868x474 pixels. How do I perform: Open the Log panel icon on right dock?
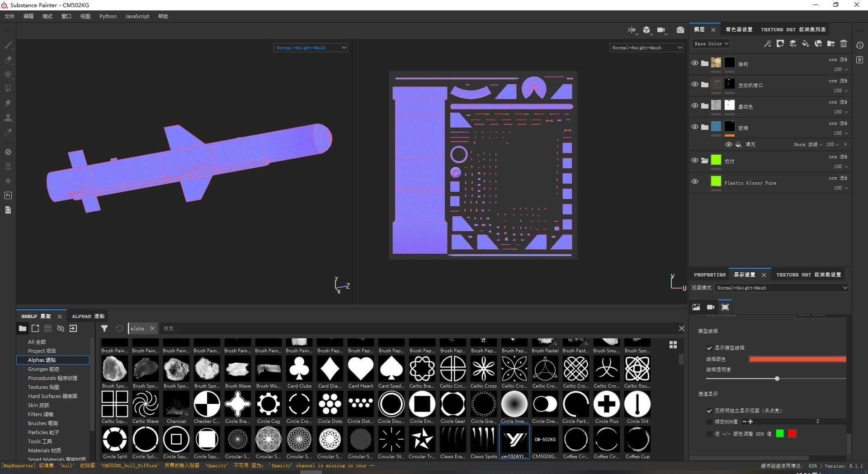860,60
